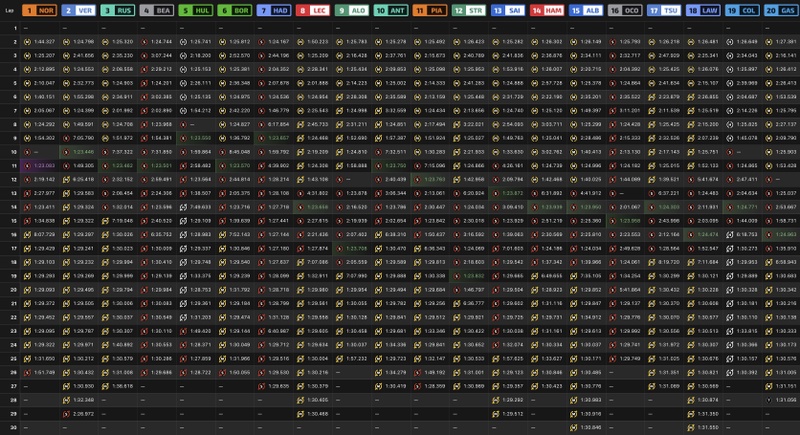The height and width of the screenshot is (435, 800).
Task: Select the 4 BEA driver header
Action: click(157, 10)
